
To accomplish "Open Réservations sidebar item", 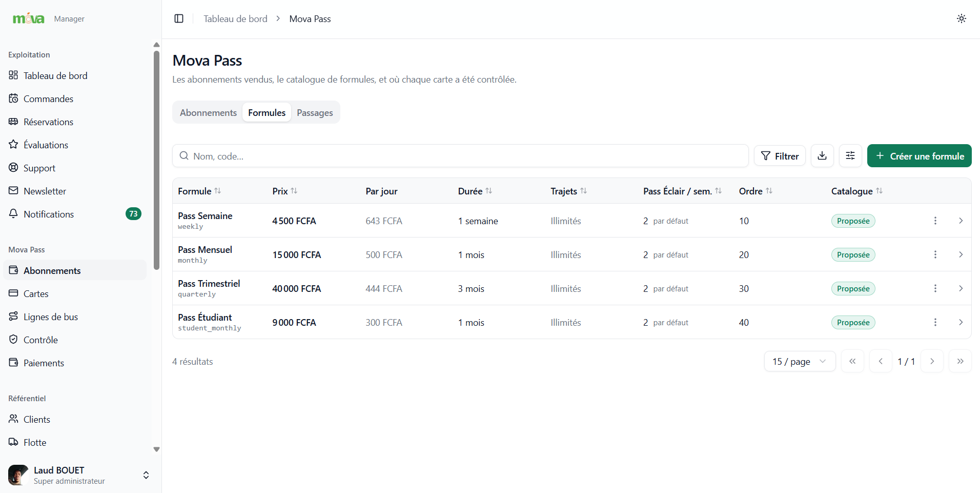I will (75, 122).
